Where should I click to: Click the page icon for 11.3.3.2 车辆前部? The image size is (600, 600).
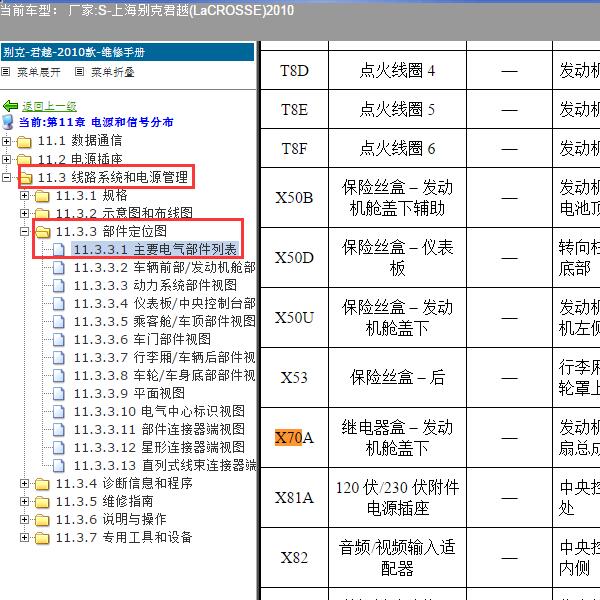59,267
